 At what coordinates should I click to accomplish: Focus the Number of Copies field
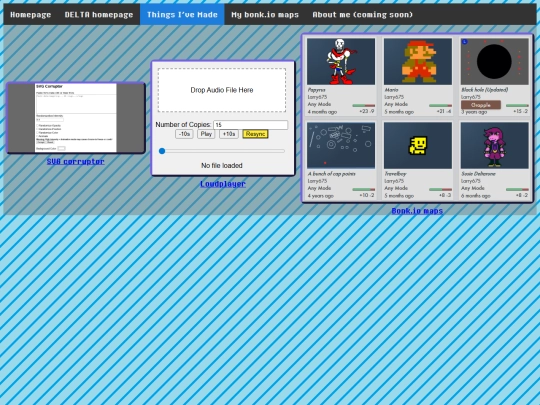250,125
